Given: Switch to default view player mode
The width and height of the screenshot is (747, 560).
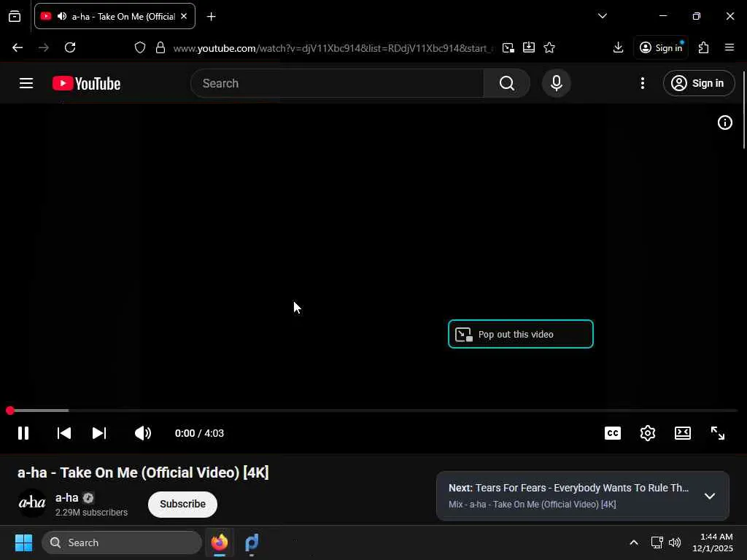Looking at the screenshot, I should pyautogui.click(x=683, y=433).
